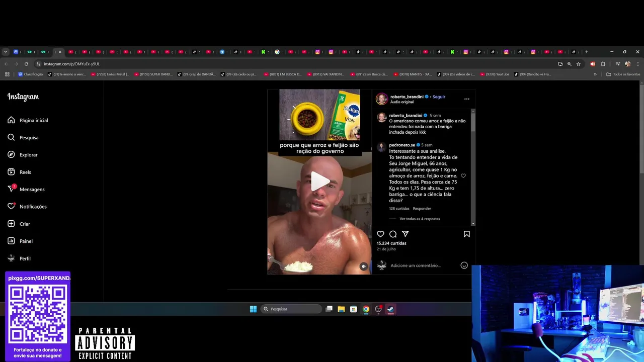This screenshot has width=644, height=362.
Task: Open Microsoft Store from taskbar
Action: pyautogui.click(x=354, y=309)
